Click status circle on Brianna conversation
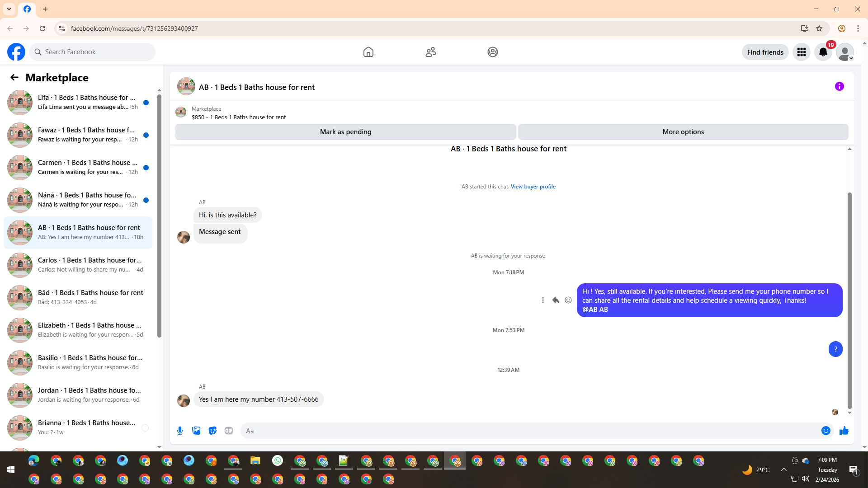The height and width of the screenshot is (488, 868). pyautogui.click(x=145, y=428)
